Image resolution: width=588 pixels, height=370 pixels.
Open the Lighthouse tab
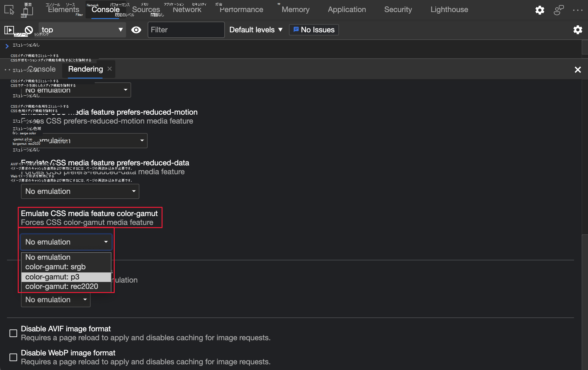pos(449,10)
